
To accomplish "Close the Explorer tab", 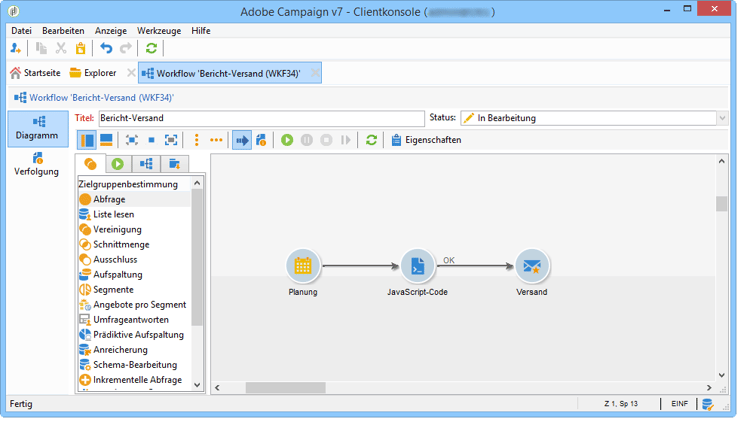I will click(x=131, y=73).
